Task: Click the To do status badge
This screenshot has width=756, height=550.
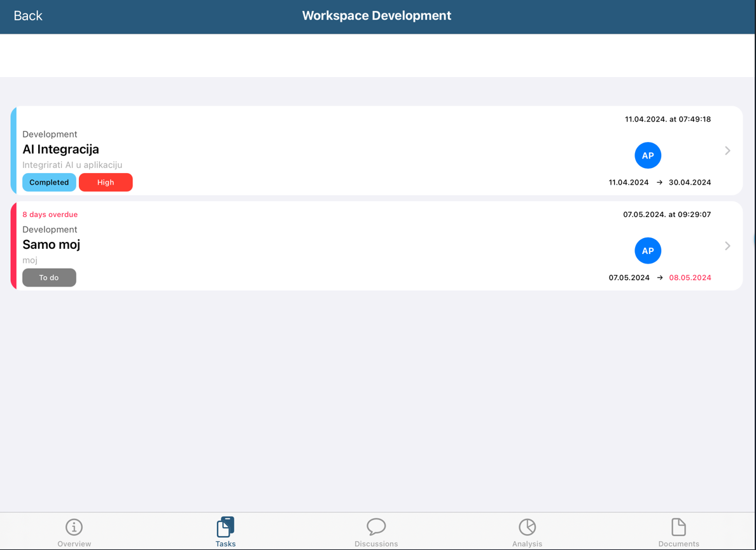Action: 49,278
